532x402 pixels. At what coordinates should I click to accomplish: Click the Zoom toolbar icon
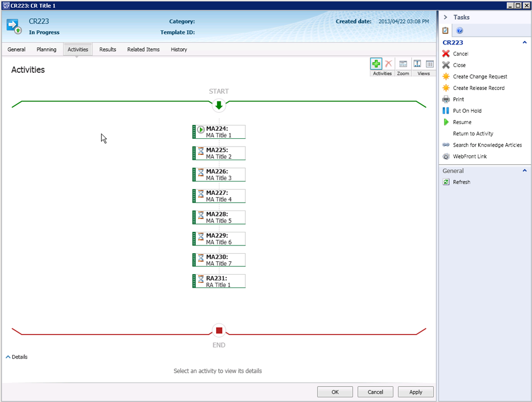pyautogui.click(x=403, y=64)
